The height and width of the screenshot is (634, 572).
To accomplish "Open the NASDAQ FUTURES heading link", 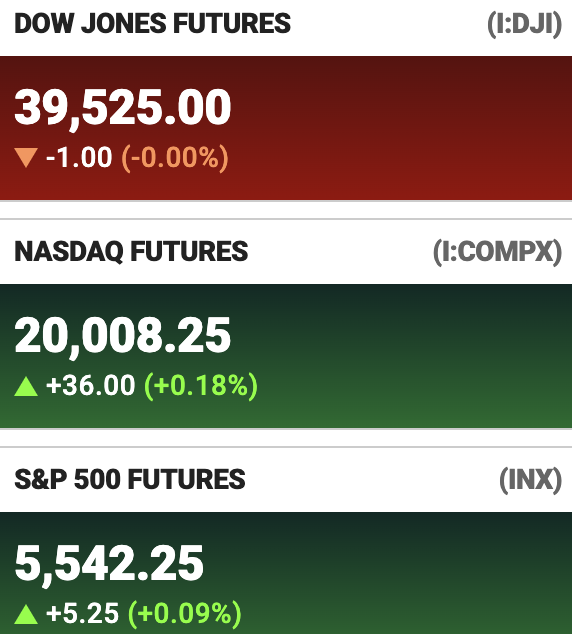I will [x=131, y=251].
